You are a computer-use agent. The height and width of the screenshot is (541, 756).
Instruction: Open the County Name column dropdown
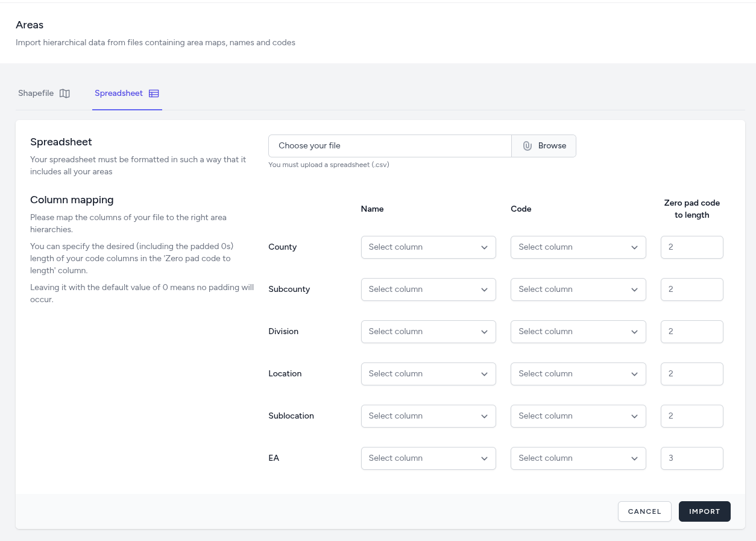coord(428,247)
